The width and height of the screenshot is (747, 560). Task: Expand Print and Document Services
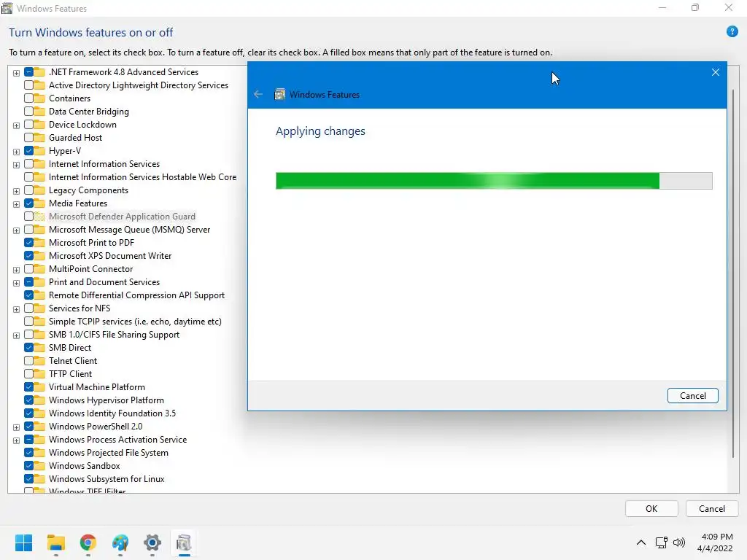click(x=16, y=283)
